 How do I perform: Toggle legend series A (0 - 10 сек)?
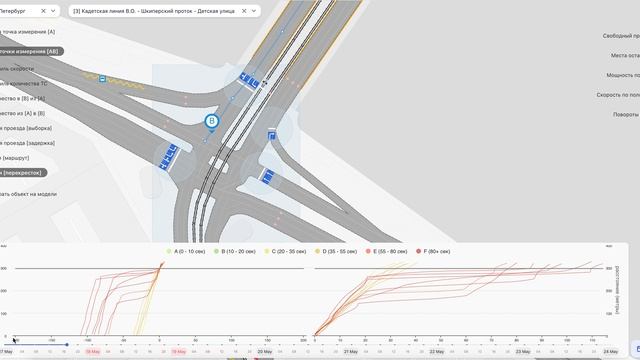(x=186, y=251)
